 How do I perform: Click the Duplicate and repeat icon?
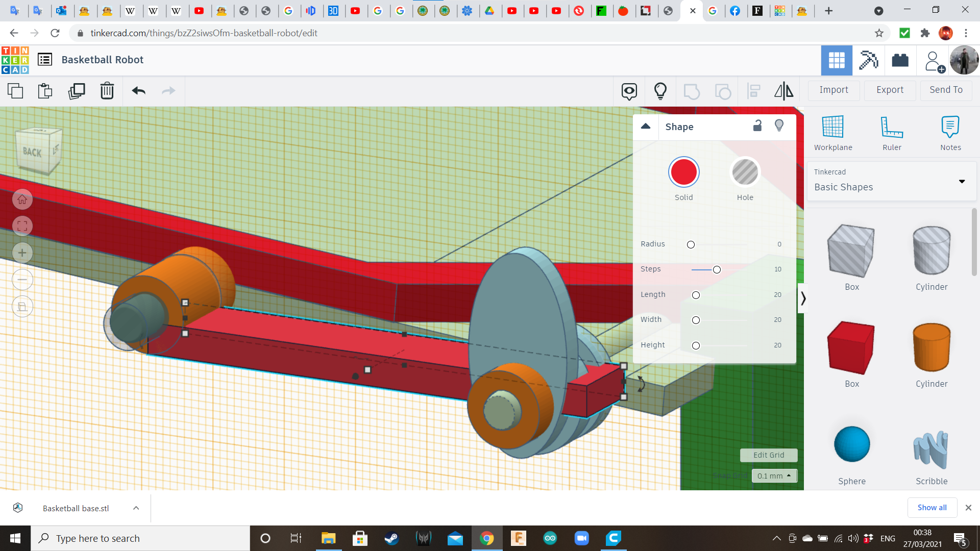tap(77, 91)
